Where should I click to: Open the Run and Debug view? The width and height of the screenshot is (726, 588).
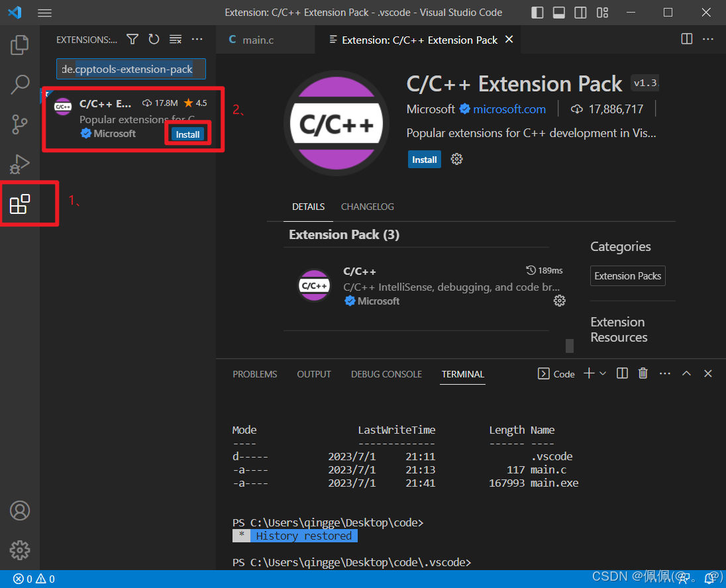19,164
